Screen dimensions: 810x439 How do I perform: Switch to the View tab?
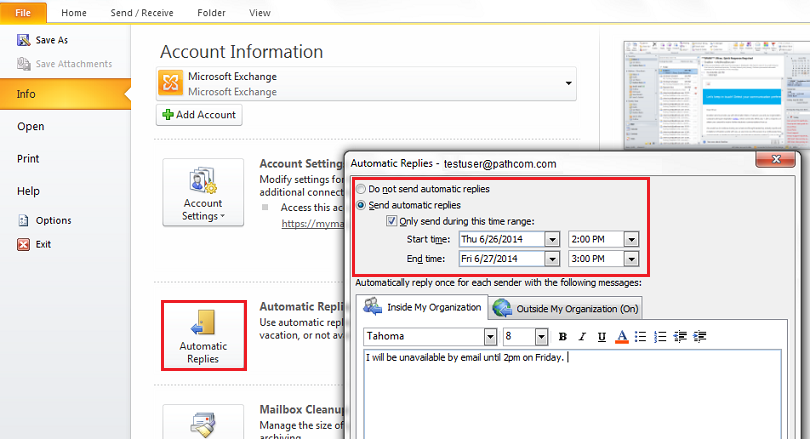(260, 13)
